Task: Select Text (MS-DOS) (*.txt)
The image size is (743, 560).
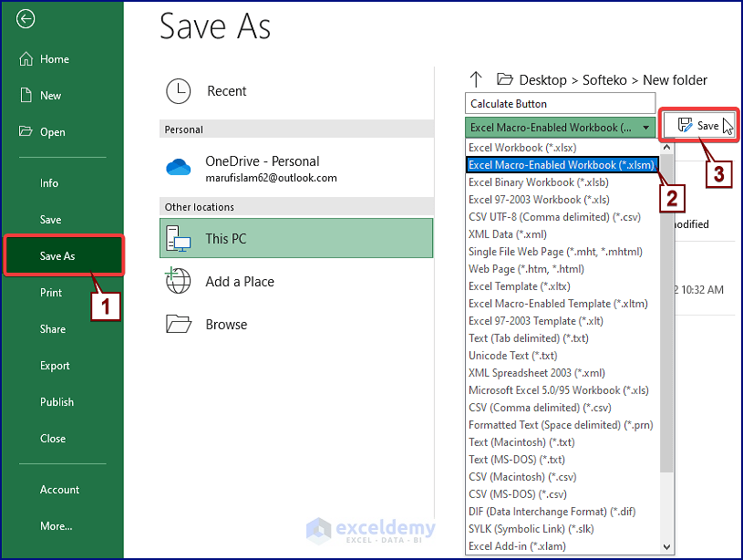Action: [562, 460]
